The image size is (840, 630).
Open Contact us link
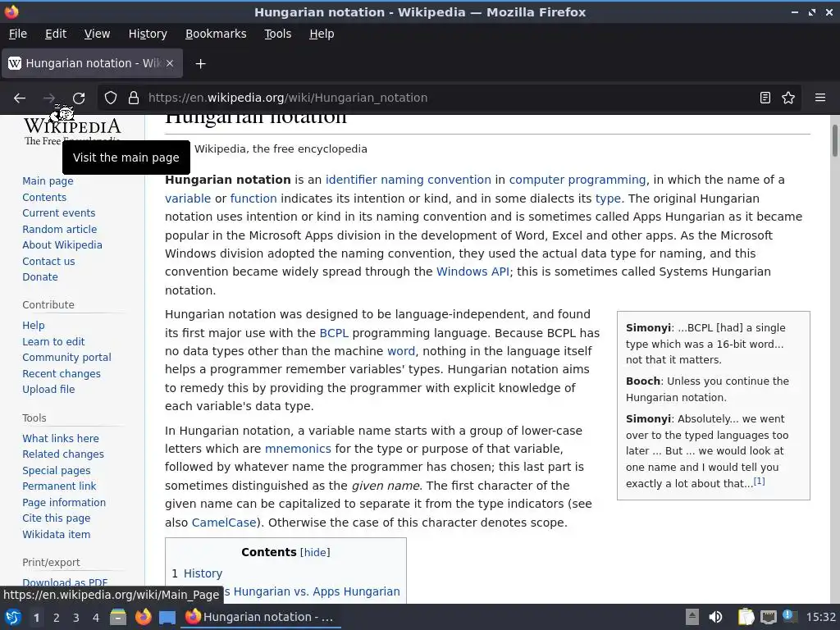(x=48, y=262)
